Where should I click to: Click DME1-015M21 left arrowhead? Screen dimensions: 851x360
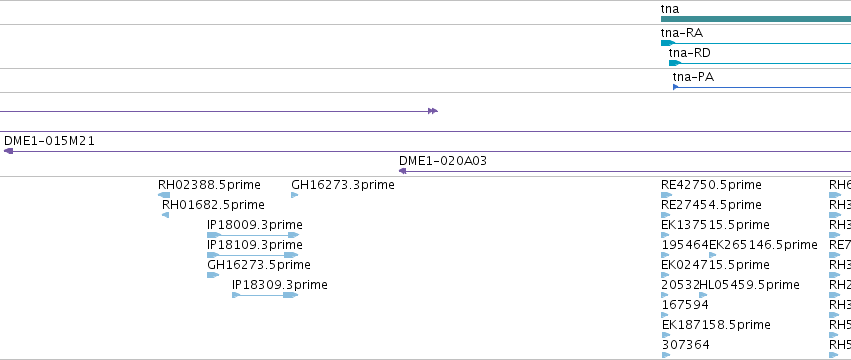click(x=8, y=151)
